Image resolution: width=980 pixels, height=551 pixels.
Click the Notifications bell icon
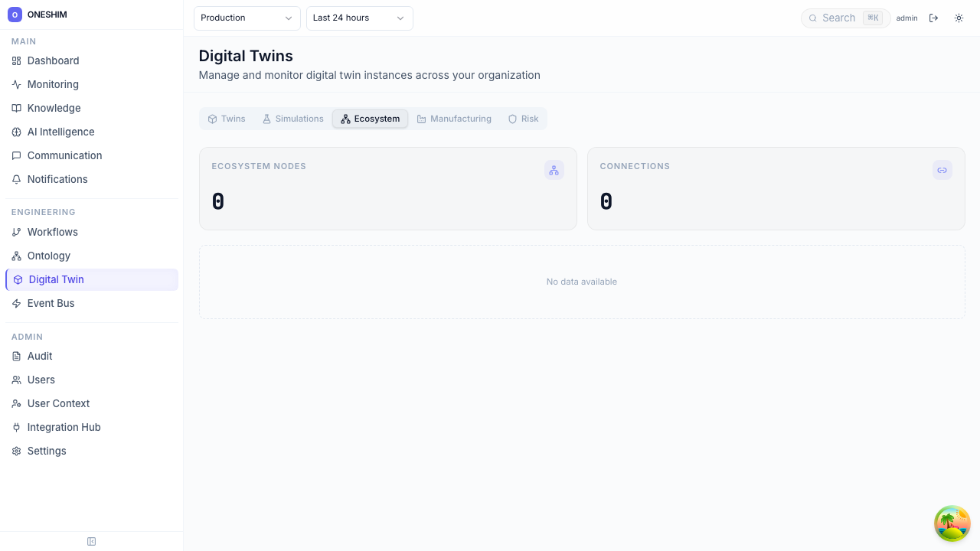tap(17, 180)
